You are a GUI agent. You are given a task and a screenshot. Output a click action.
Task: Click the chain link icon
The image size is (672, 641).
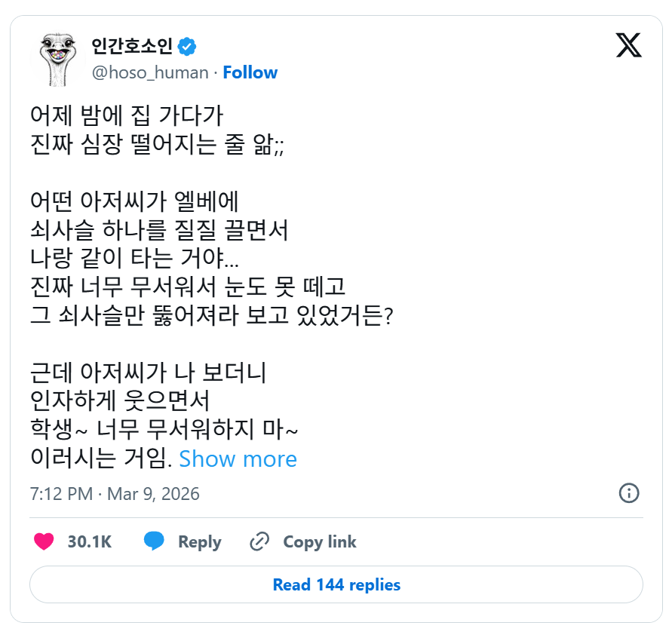[259, 541]
